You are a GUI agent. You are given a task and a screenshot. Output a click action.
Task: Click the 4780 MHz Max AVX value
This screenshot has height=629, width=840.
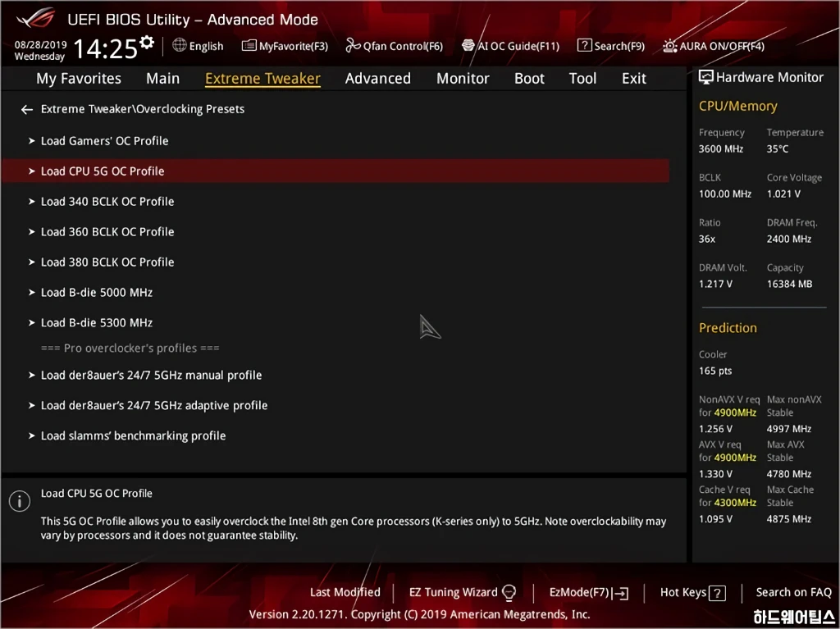pos(789,474)
